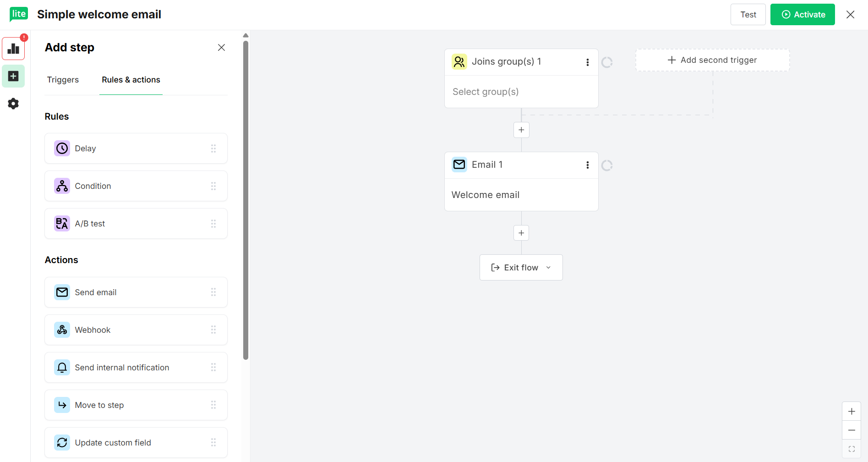Viewport: 868px width, 462px height.
Task: Click the Test button
Action: click(748, 14)
